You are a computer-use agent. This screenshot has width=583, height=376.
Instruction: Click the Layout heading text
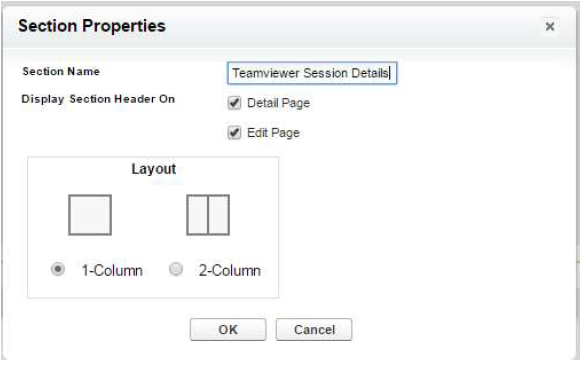click(154, 169)
